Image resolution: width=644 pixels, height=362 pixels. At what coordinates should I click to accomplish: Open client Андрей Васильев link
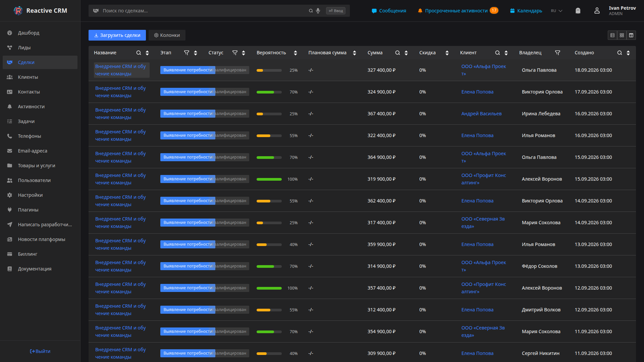click(x=481, y=114)
